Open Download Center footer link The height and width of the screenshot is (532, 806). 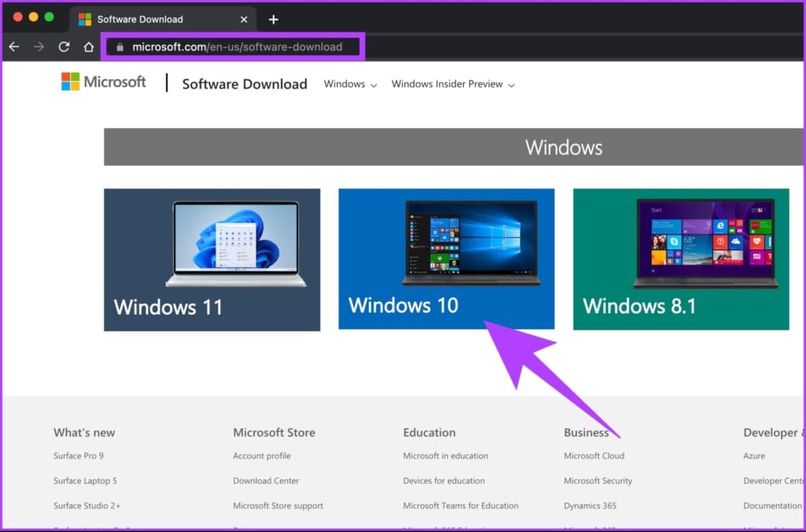[x=266, y=481]
